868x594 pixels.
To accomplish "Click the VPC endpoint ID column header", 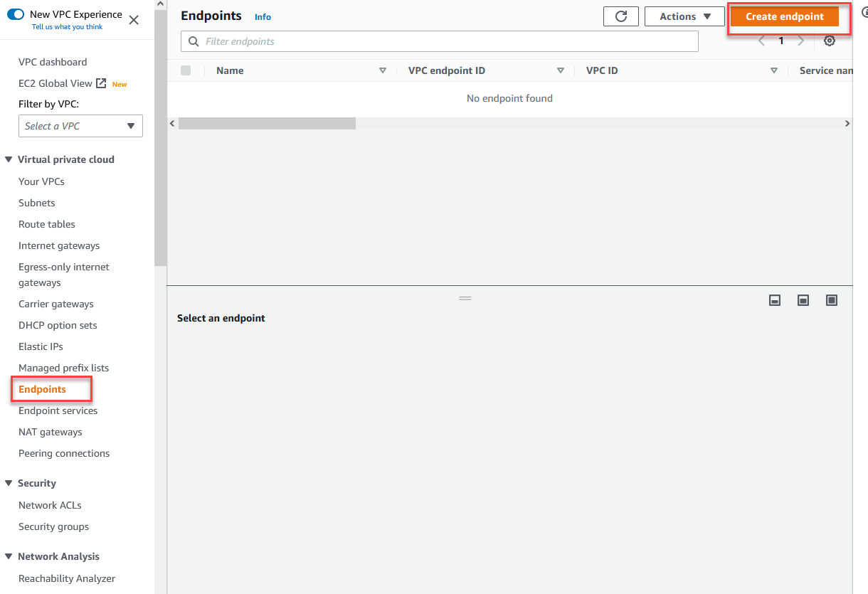I will click(x=447, y=70).
